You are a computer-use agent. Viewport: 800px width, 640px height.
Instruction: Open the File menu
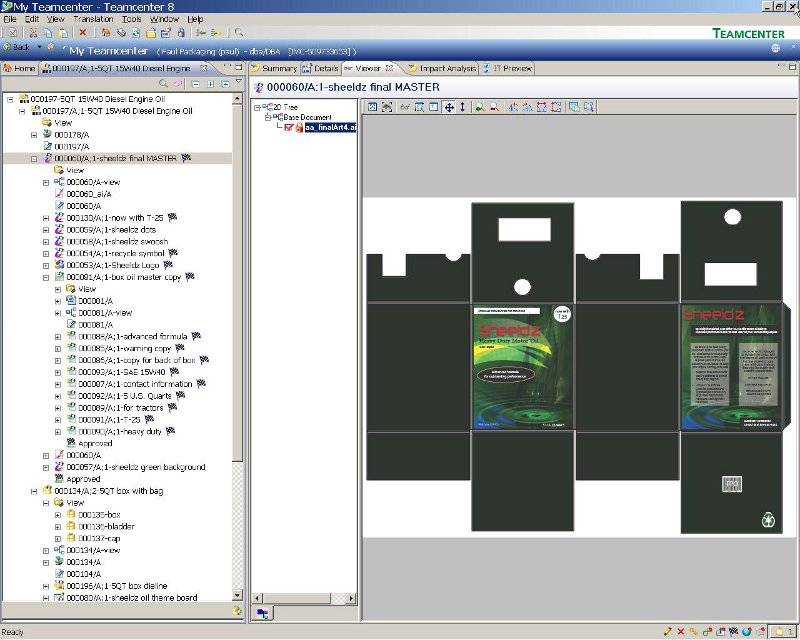[10, 19]
